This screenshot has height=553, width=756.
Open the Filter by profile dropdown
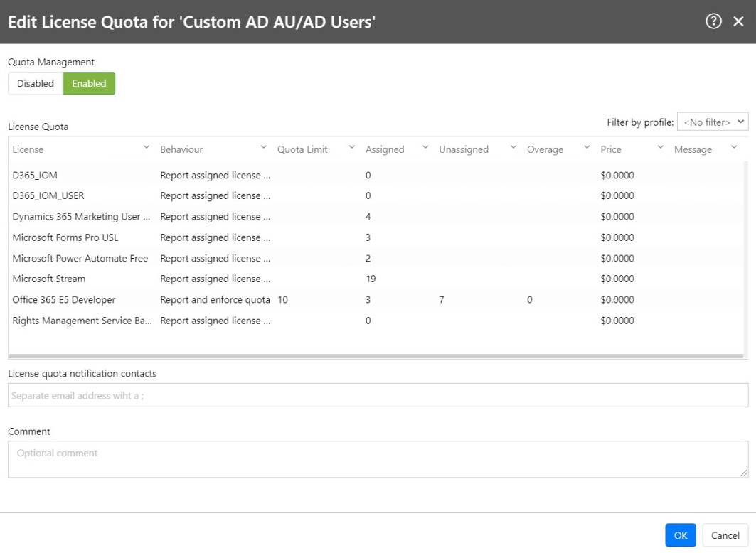(712, 122)
